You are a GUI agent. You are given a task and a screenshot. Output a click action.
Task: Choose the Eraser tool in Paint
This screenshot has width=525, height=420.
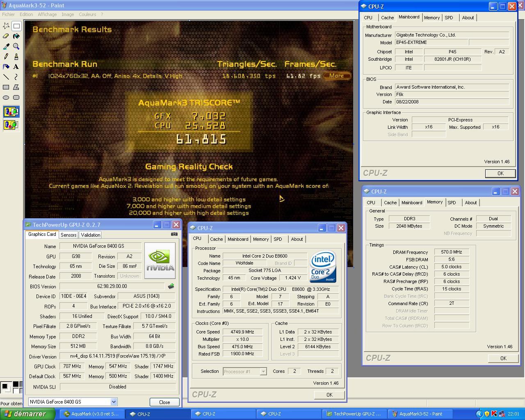click(x=6, y=36)
